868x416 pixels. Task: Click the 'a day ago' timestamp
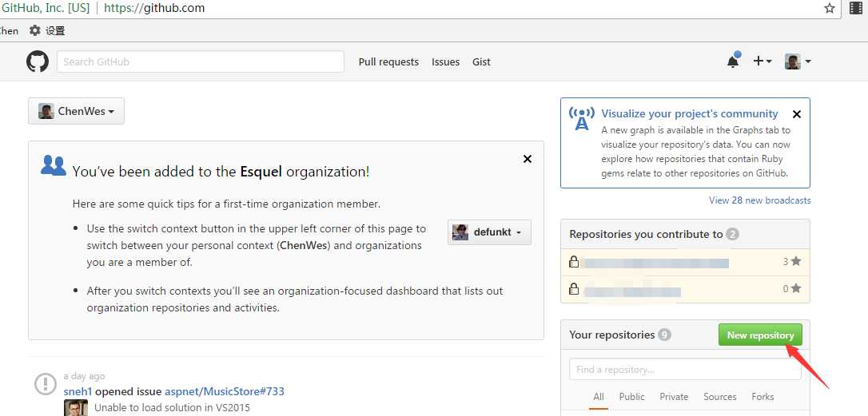point(84,376)
